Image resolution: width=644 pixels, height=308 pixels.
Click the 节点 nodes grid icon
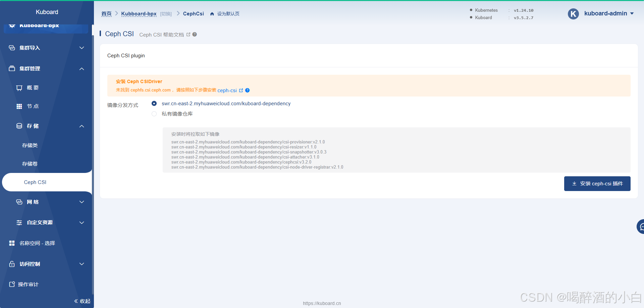point(19,106)
